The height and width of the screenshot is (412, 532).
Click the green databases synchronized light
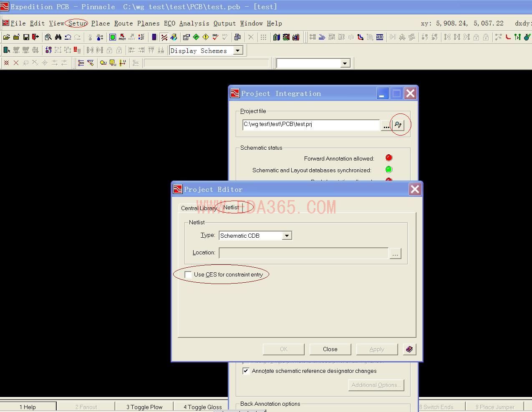pos(389,169)
